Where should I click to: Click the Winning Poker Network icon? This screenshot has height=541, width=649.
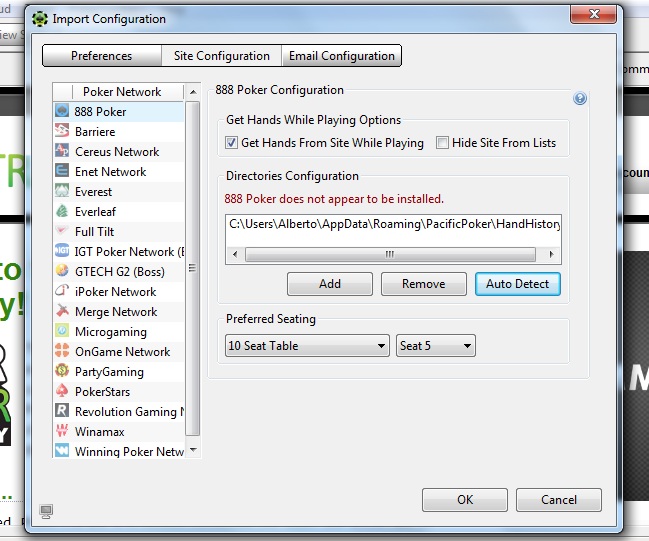tap(62, 450)
